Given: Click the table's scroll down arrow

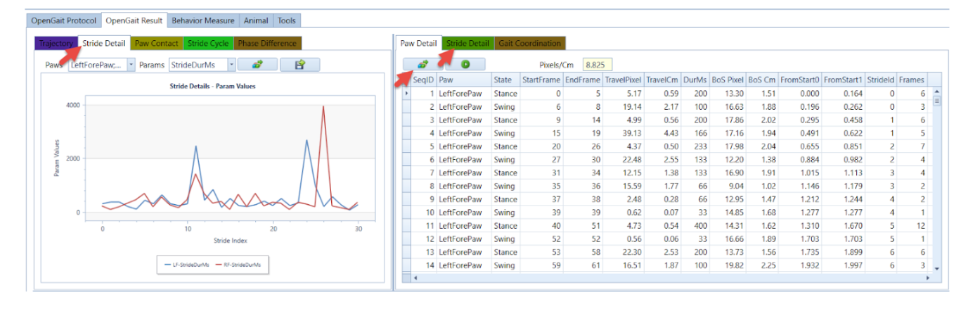Looking at the screenshot, I should pos(936,268).
